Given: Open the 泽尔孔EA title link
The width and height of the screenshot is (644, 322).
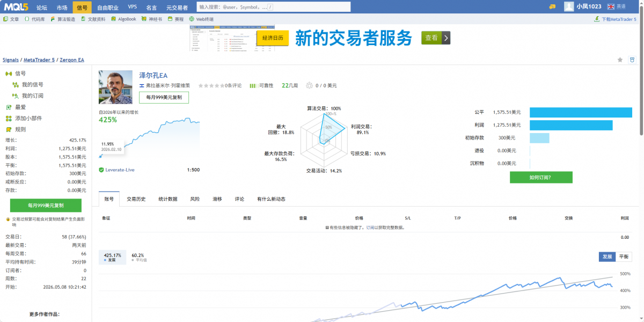Looking at the screenshot, I should (x=153, y=75).
